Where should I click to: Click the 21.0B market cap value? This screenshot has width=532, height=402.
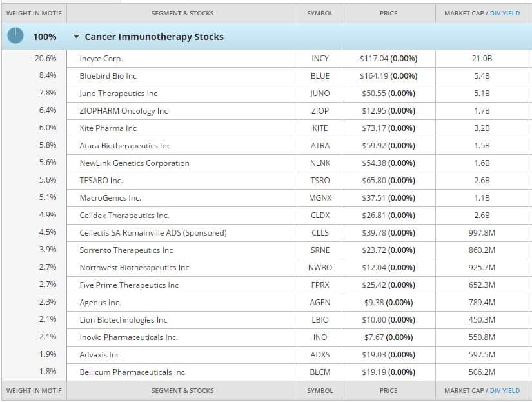coord(482,59)
